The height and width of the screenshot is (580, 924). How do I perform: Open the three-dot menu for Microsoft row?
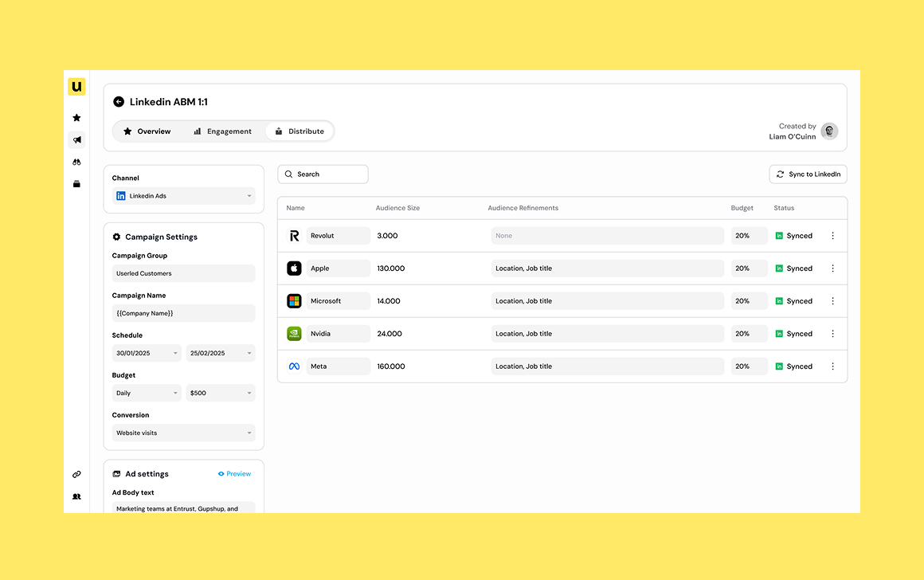(x=832, y=301)
